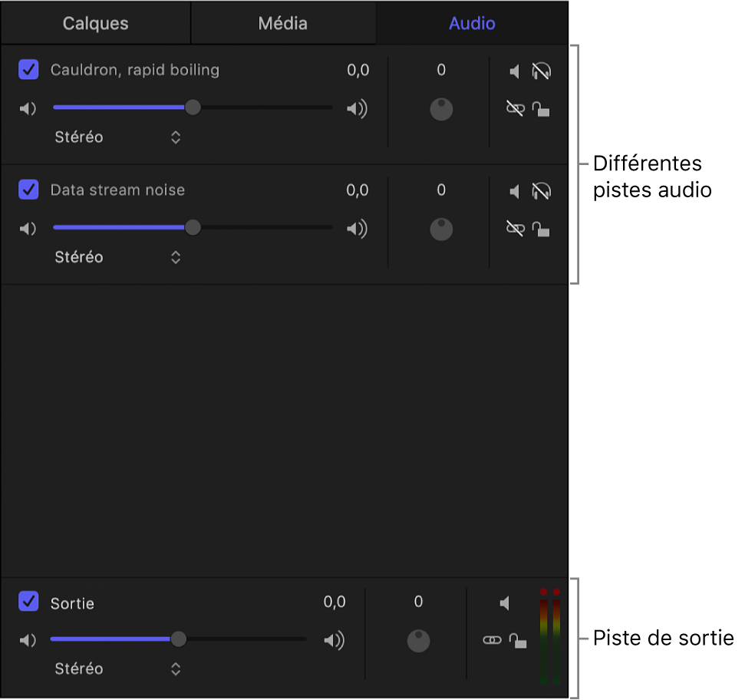Uncheck the Data stream noise track
The width and height of the screenshot is (745, 700).
point(28,190)
